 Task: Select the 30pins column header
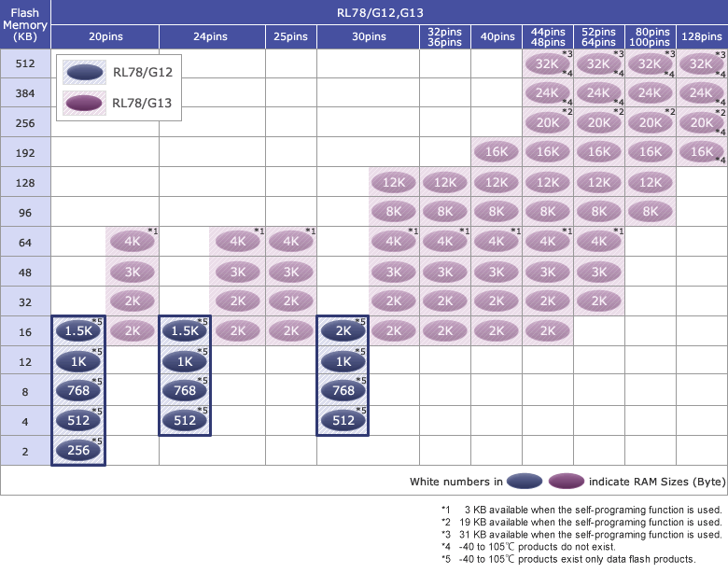369,36
